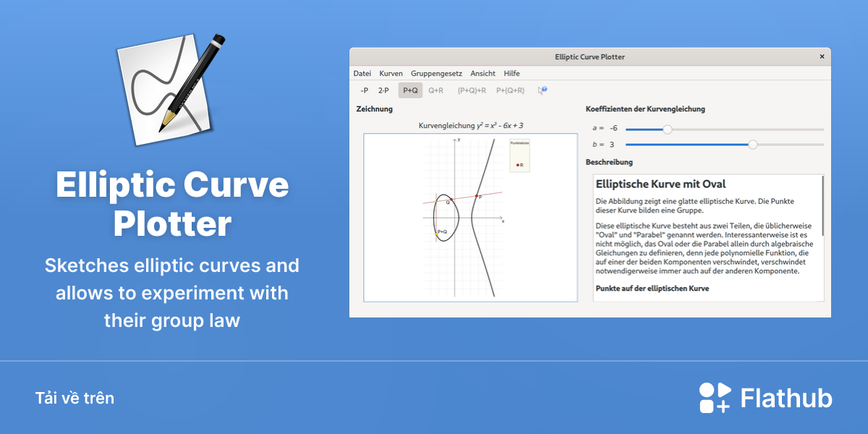Click the 'Kurvengleichung' equation label
The width and height of the screenshot is (868, 434).
click(471, 125)
